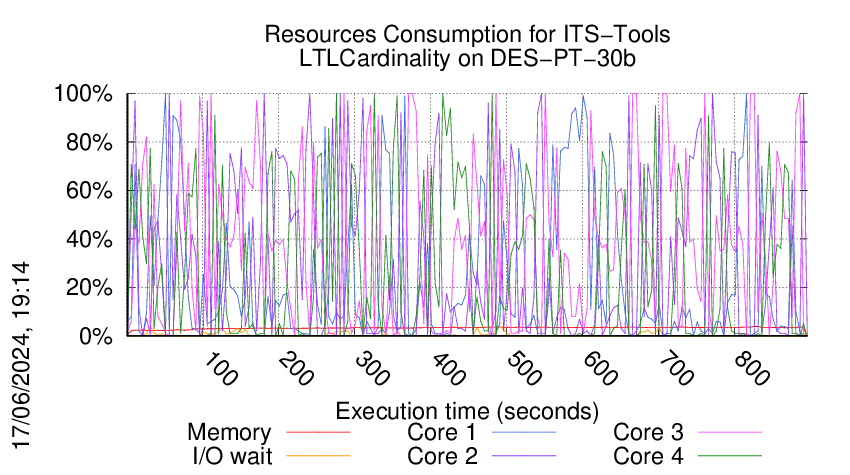Click the '100%' y-axis label

click(83, 94)
